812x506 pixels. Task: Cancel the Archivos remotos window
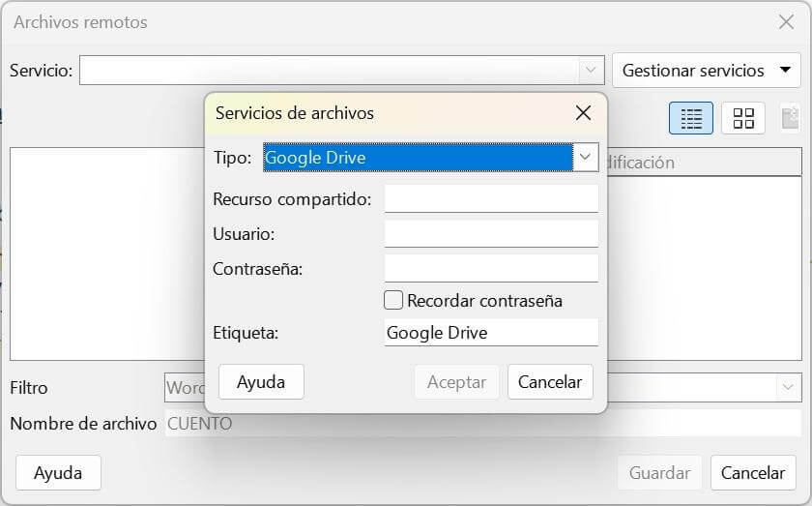(753, 472)
